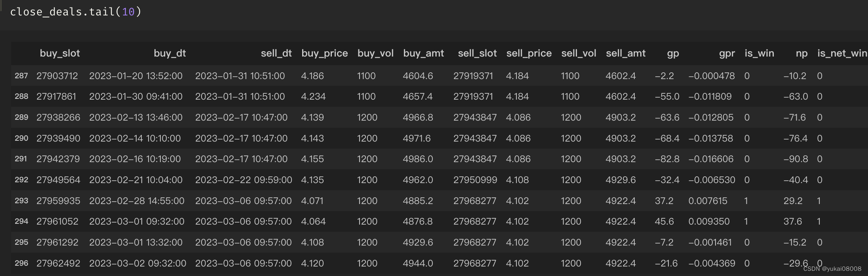Screen dimensions: 868x276
Task: Click the sell_price column header
Action: click(529, 53)
